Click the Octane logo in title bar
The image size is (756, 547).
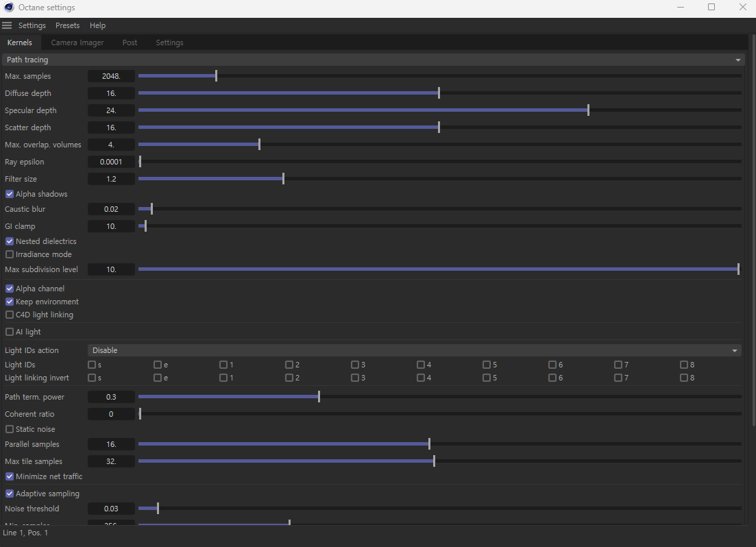(9, 8)
